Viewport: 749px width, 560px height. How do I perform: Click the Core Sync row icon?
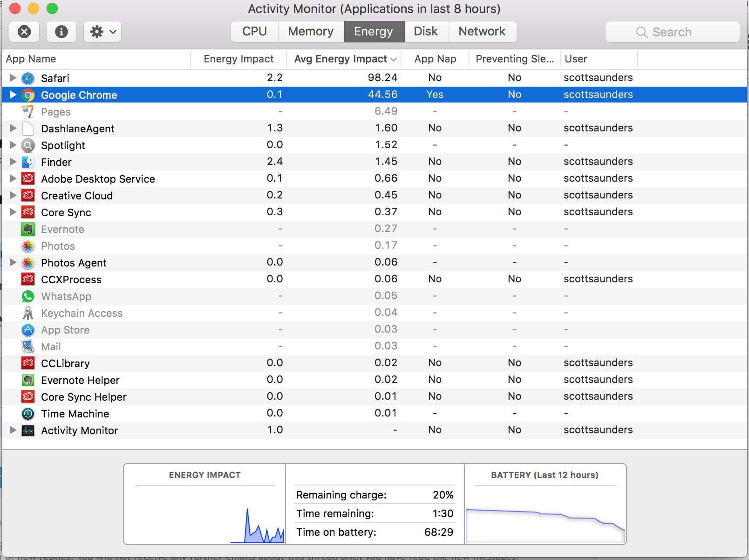point(28,212)
